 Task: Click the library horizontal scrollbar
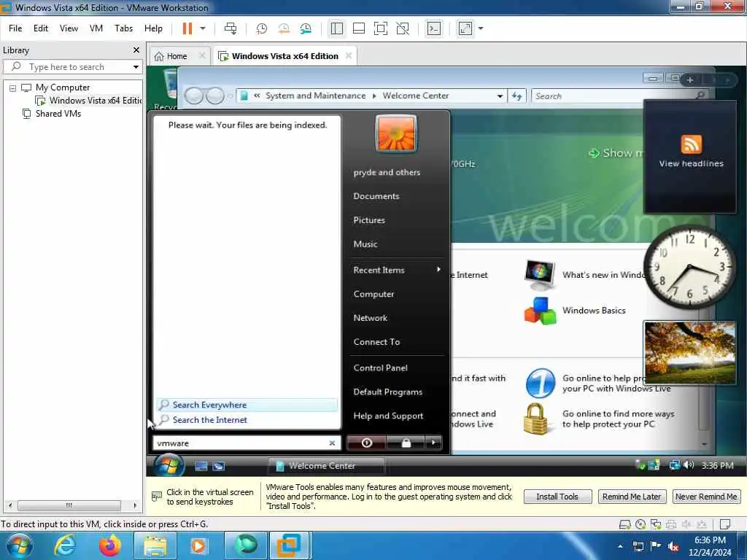69,505
